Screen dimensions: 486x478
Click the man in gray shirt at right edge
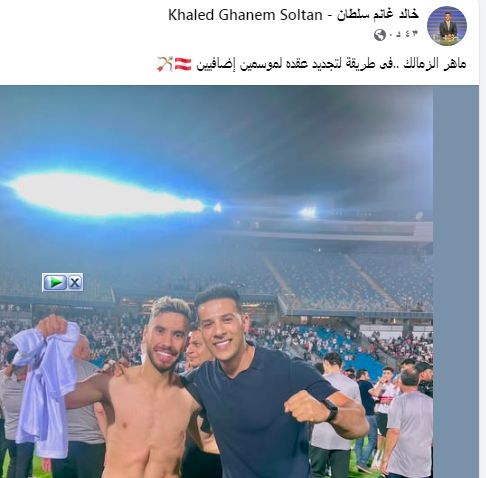tap(410, 423)
